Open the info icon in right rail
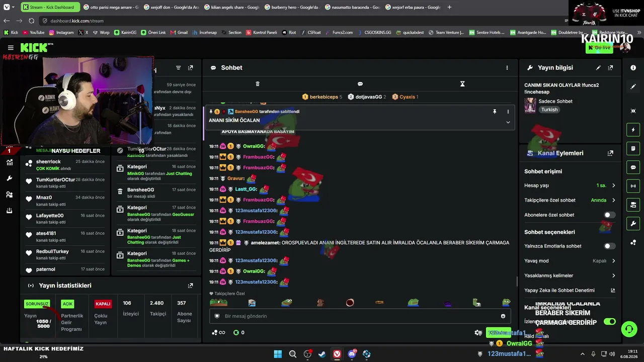The width and height of the screenshot is (644, 362). coord(633,68)
